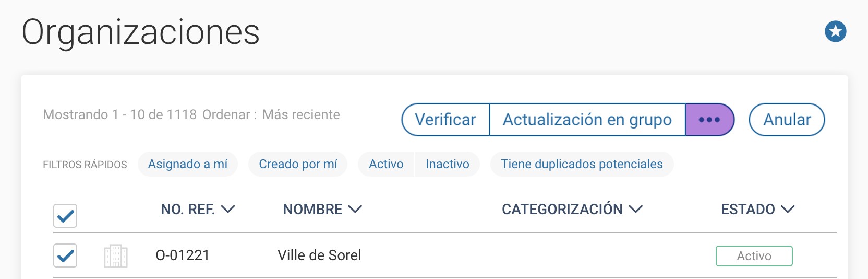This screenshot has width=868, height=279.
Task: Uncheck the O-01221 row checkbox
Action: coord(65,255)
